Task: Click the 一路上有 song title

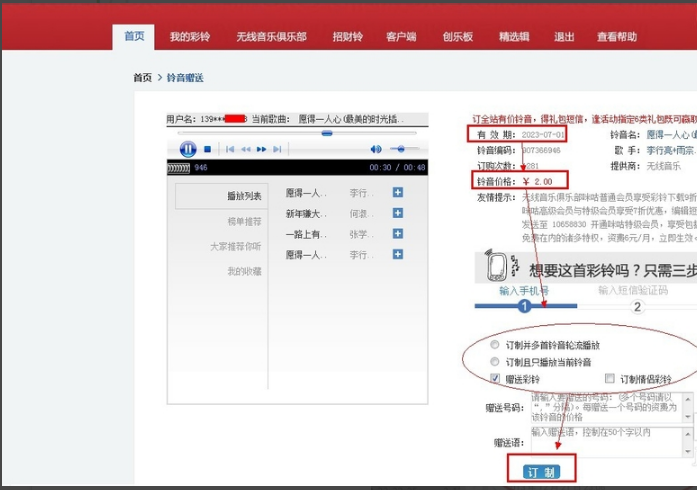Action: pyautogui.click(x=306, y=234)
